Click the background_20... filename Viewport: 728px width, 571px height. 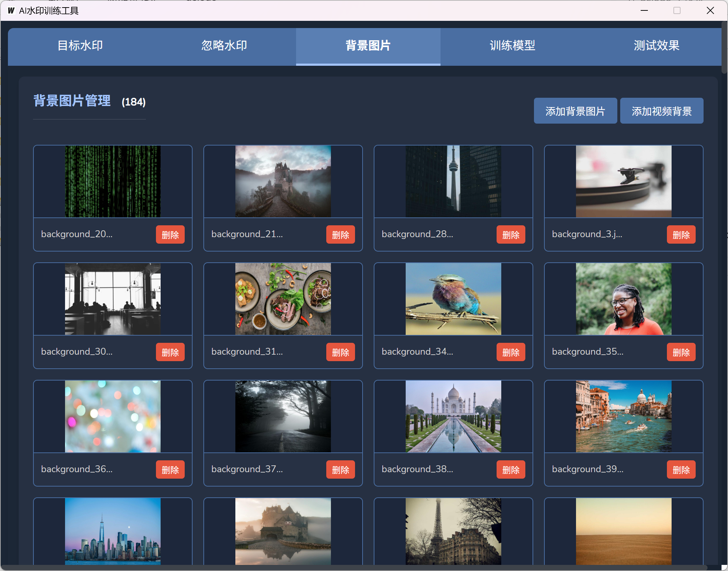tap(77, 234)
